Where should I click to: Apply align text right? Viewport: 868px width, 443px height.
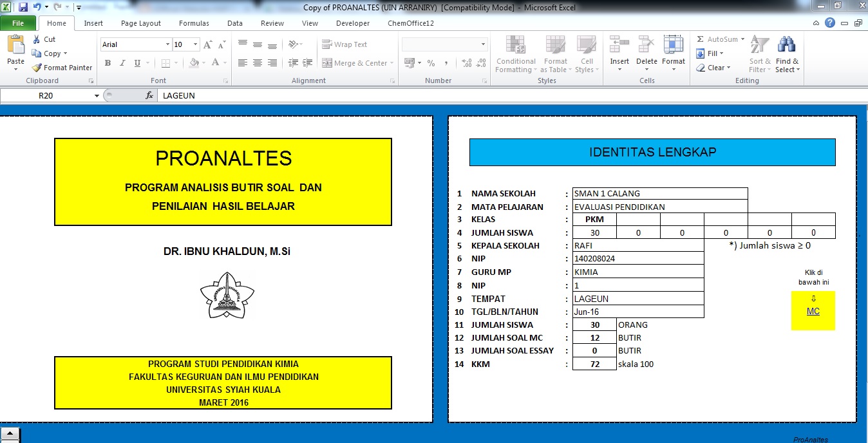272,63
